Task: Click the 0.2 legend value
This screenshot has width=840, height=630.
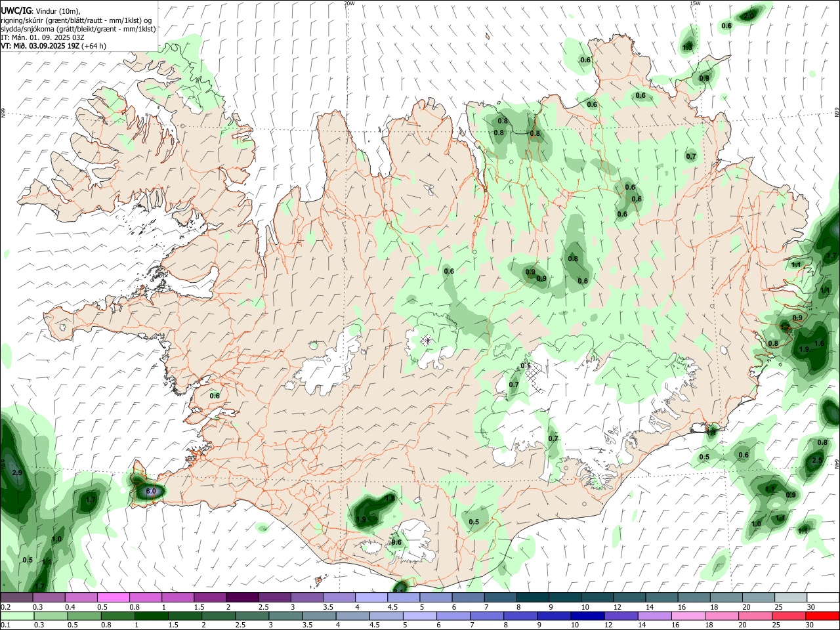Action: pos(5,607)
